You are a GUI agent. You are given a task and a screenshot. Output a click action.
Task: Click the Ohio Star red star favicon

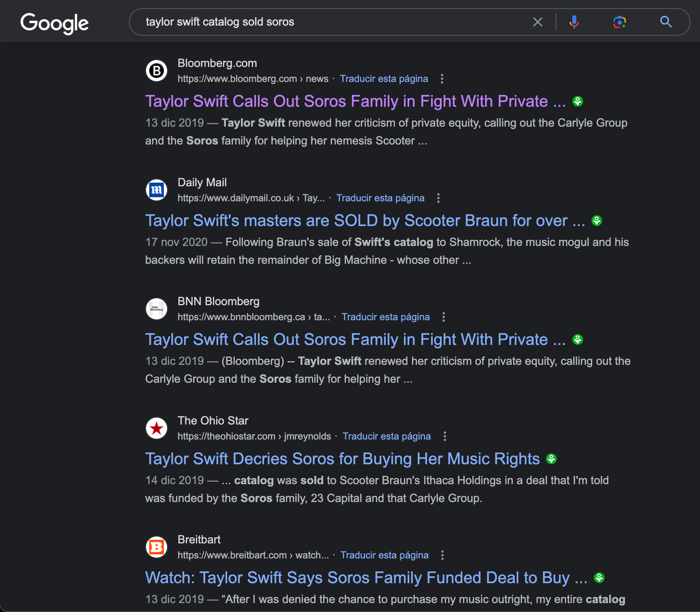coord(157,428)
